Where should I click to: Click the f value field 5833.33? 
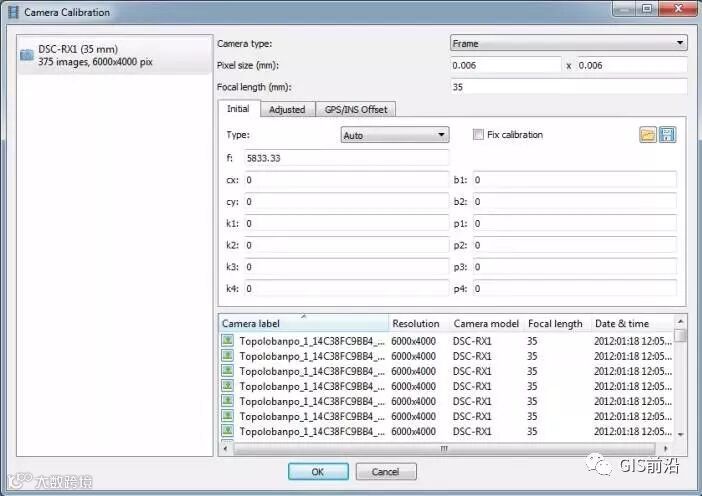pyautogui.click(x=347, y=158)
